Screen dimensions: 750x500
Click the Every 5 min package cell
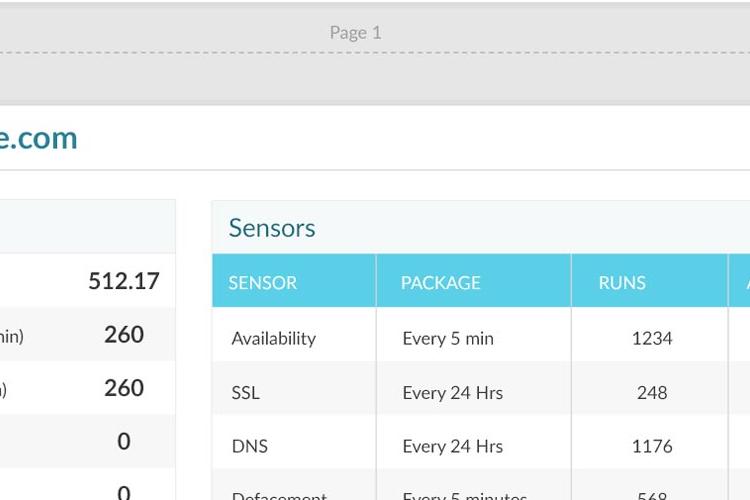pos(448,339)
